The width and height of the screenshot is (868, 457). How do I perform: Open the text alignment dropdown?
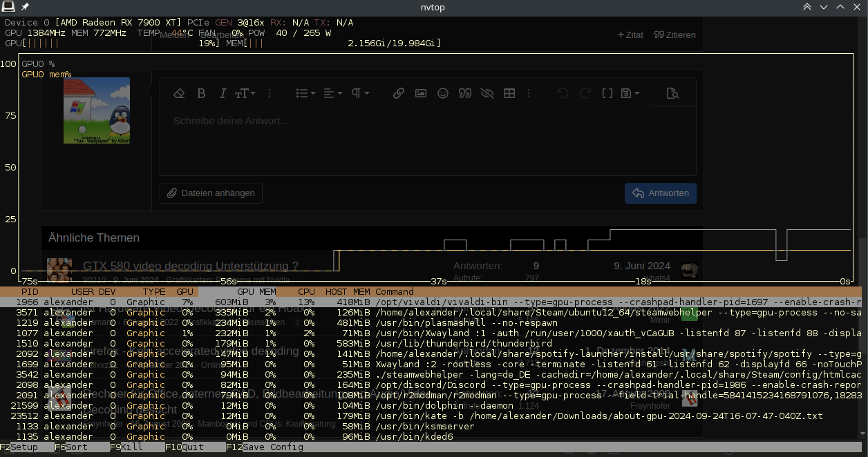coord(333,93)
